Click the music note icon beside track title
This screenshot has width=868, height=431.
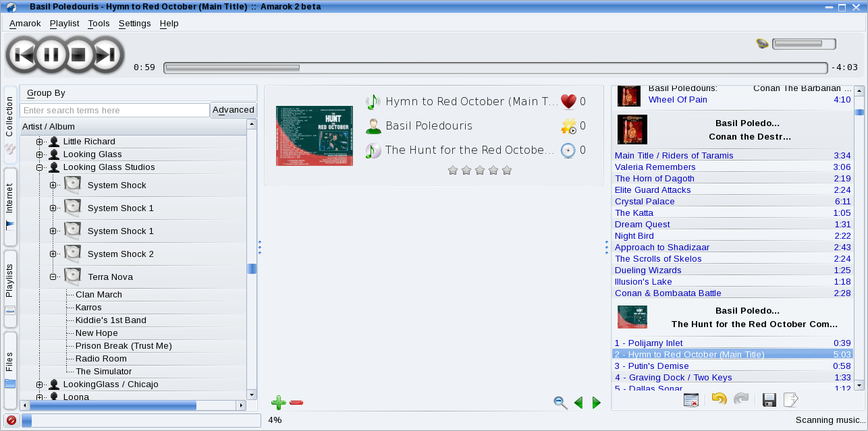pyautogui.click(x=373, y=102)
